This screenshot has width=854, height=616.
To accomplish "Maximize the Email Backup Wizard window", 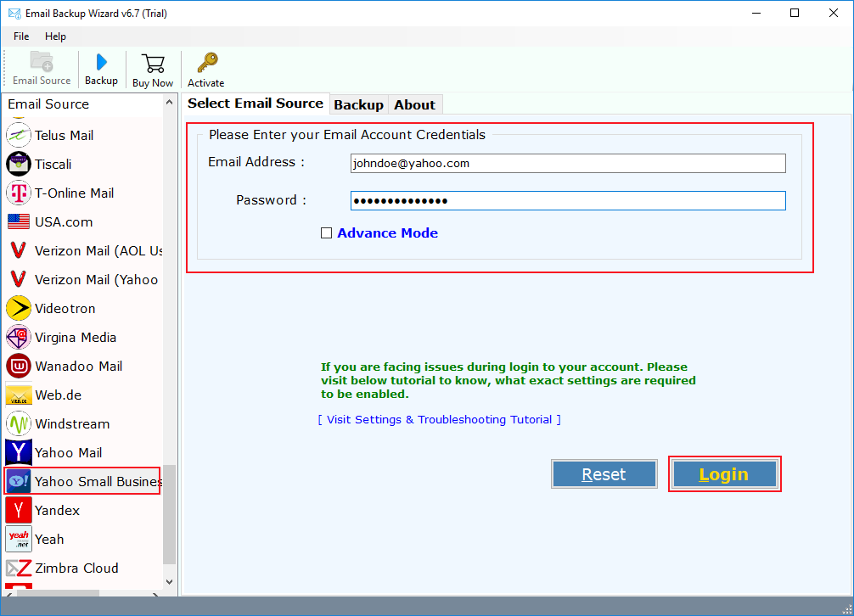I will click(795, 13).
